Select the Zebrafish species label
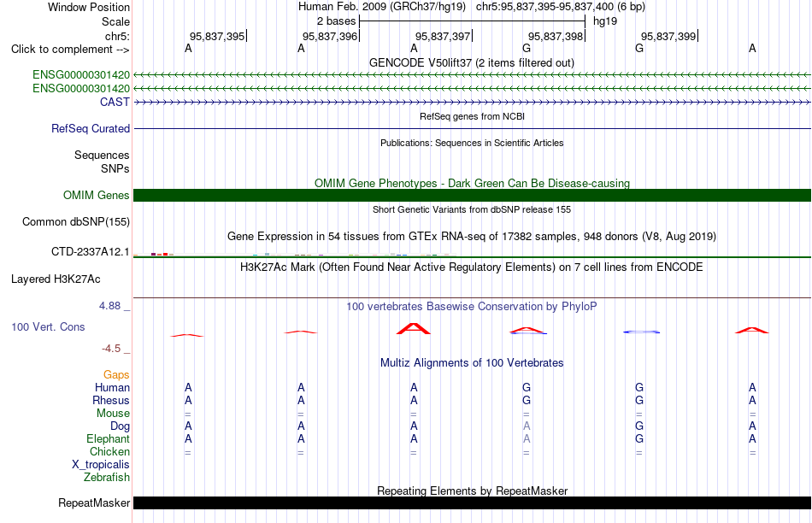This screenshot has width=812, height=523. pyautogui.click(x=107, y=477)
